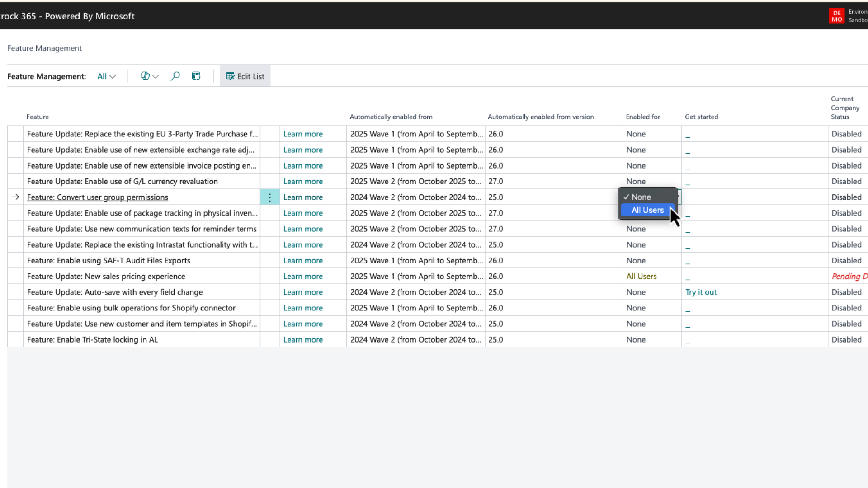Screen dimensions: 868x488
Task: Open the row options three-dot menu
Action: tap(270, 197)
